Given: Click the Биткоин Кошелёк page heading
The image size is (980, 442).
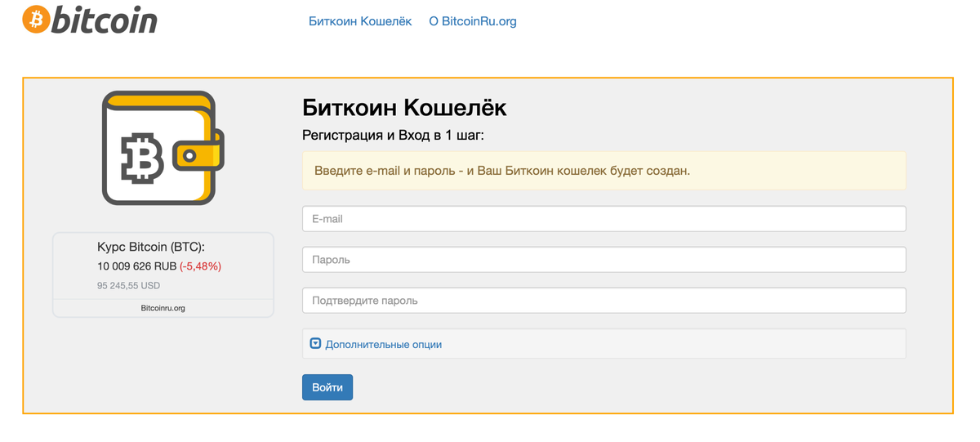Looking at the screenshot, I should (404, 108).
